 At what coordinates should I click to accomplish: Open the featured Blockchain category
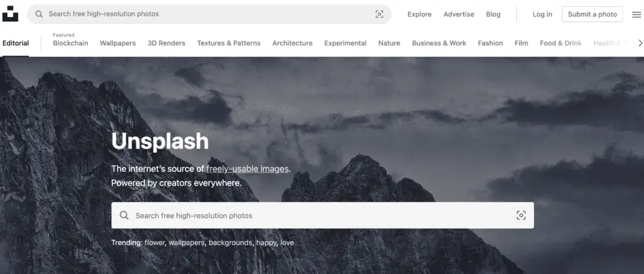tap(70, 43)
